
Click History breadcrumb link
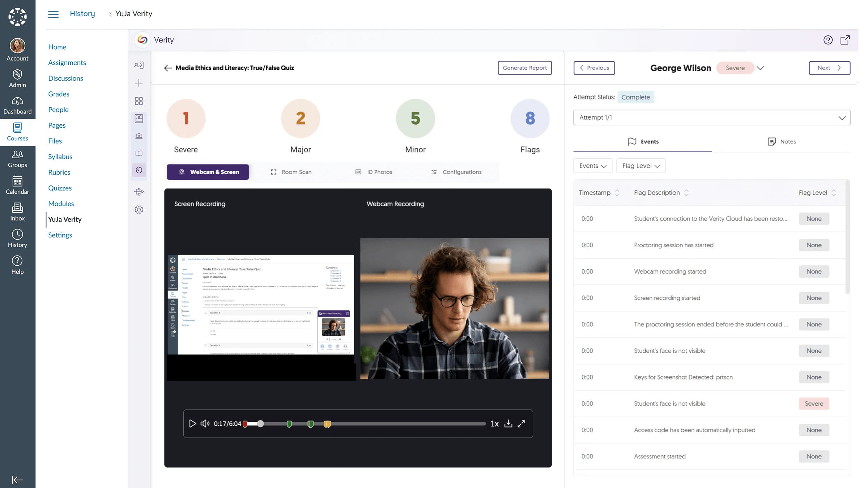tap(82, 14)
